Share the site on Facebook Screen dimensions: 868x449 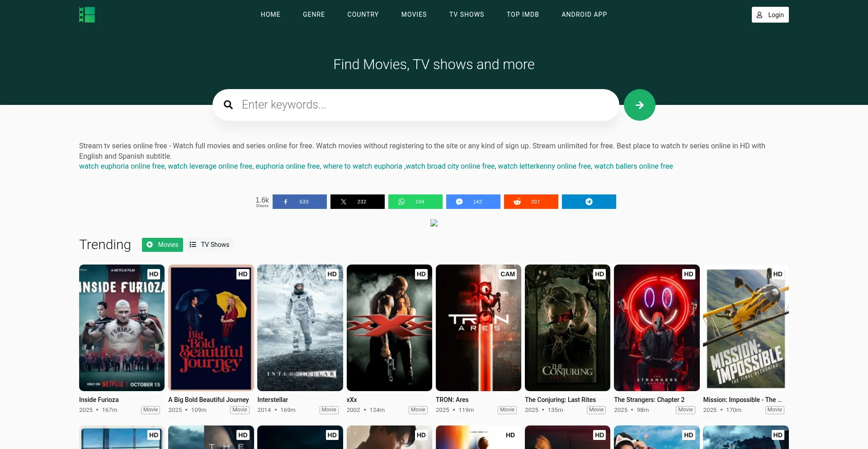coord(299,202)
